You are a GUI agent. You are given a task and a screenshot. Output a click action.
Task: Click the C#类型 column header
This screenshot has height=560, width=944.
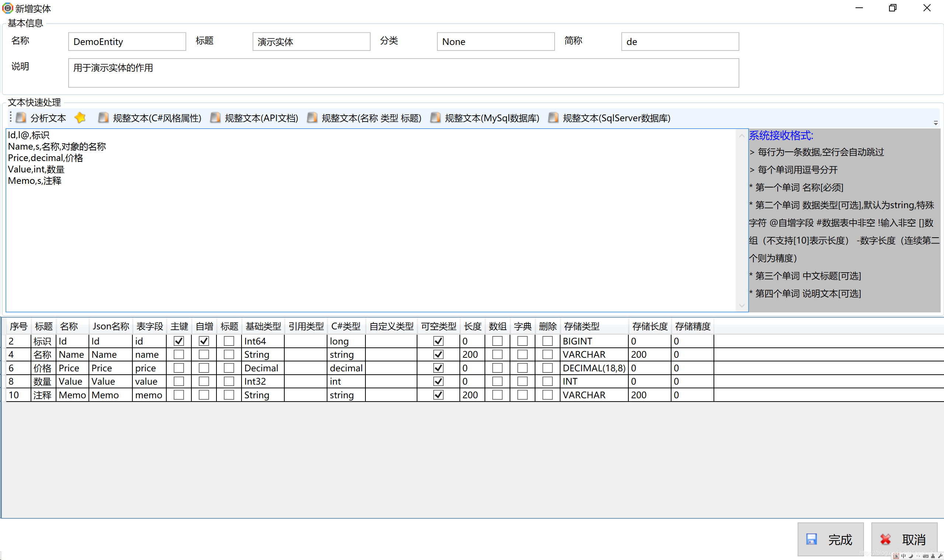coord(346,326)
